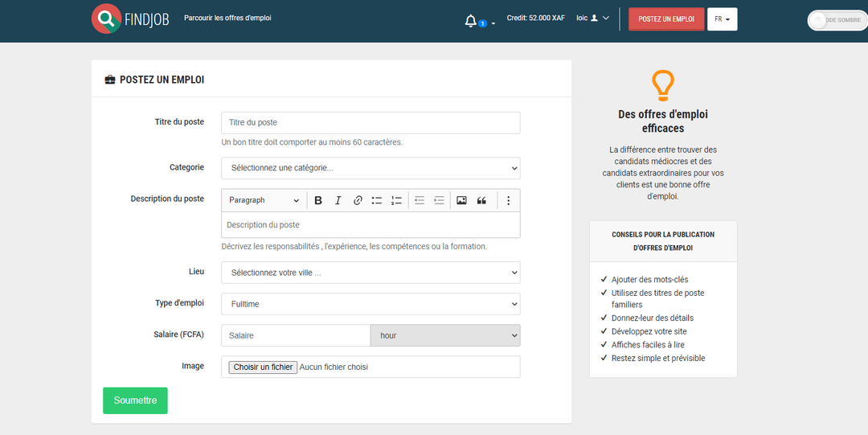The width and height of the screenshot is (868, 435).
Task: Create a bulleted list
Action: click(x=377, y=200)
